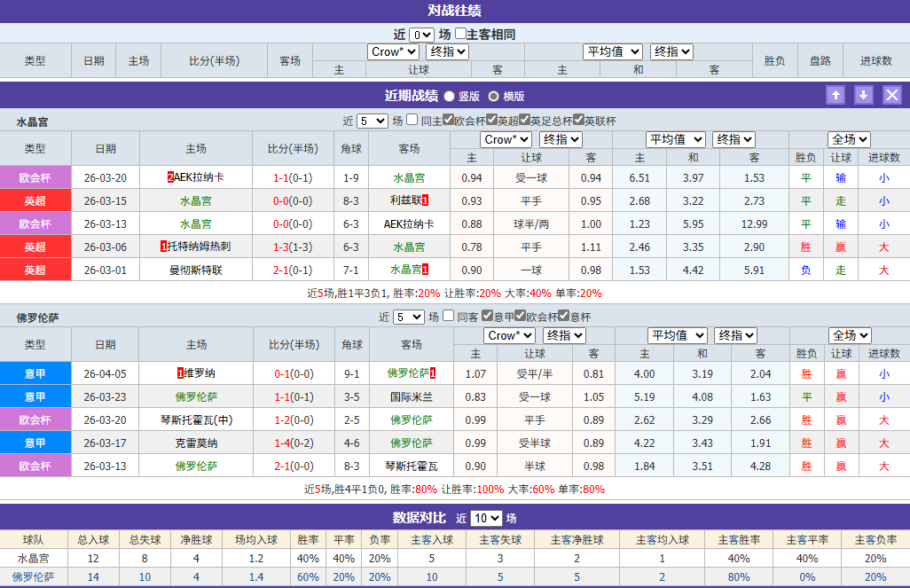This screenshot has height=588, width=910.
Task: Click the red badge next to 佛罗伦萨 away entry
Action: click(434, 375)
